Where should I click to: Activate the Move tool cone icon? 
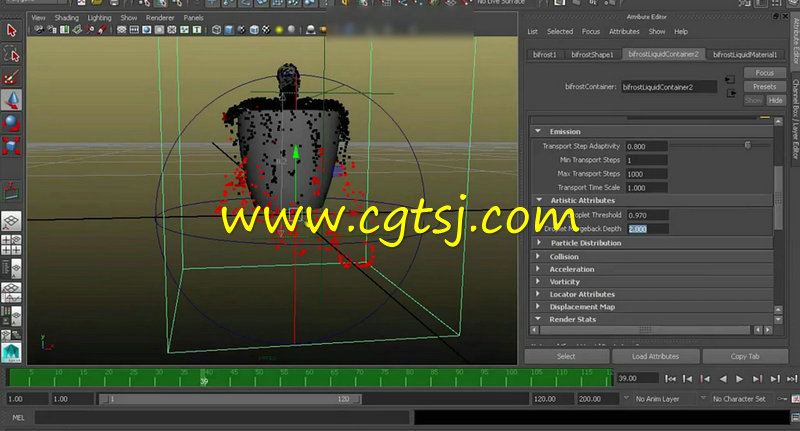tap(11, 100)
